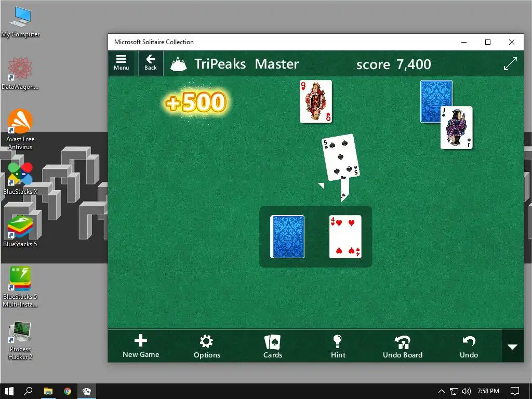Open DataWagon desktop shortcut
This screenshot has height=399, width=532.
pyautogui.click(x=20, y=74)
